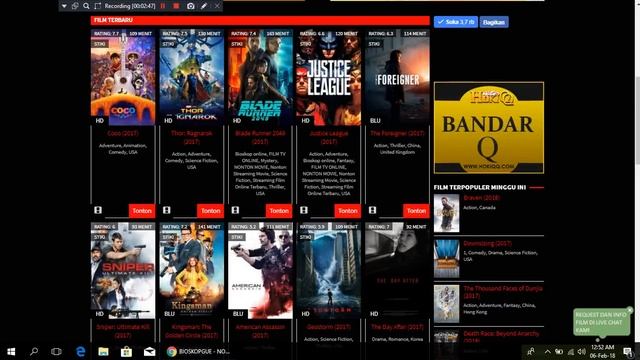The height and width of the screenshot is (360, 640).
Task: Open the Geostorm poster
Action: tap(329, 271)
